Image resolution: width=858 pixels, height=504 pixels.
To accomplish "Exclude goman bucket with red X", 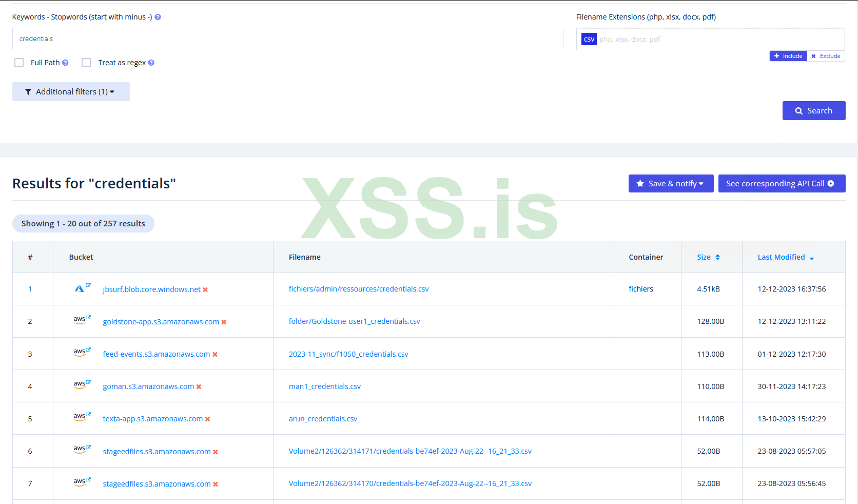I will coord(199,387).
